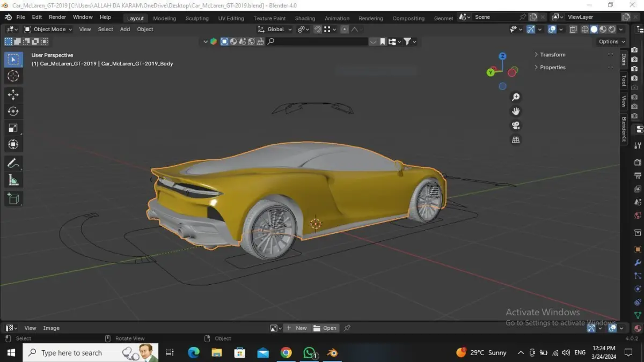This screenshot has height=362, width=644.
Task: Select the Measure tool
Action: click(13, 180)
